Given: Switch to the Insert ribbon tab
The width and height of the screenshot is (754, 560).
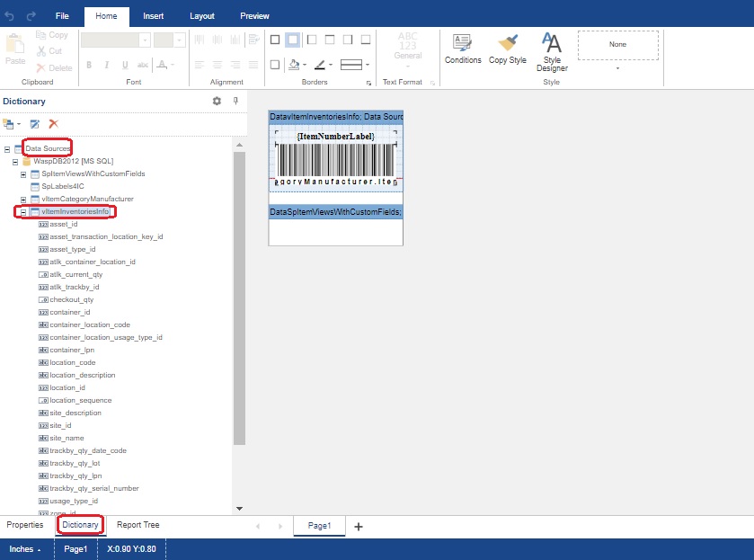Looking at the screenshot, I should click(x=153, y=16).
